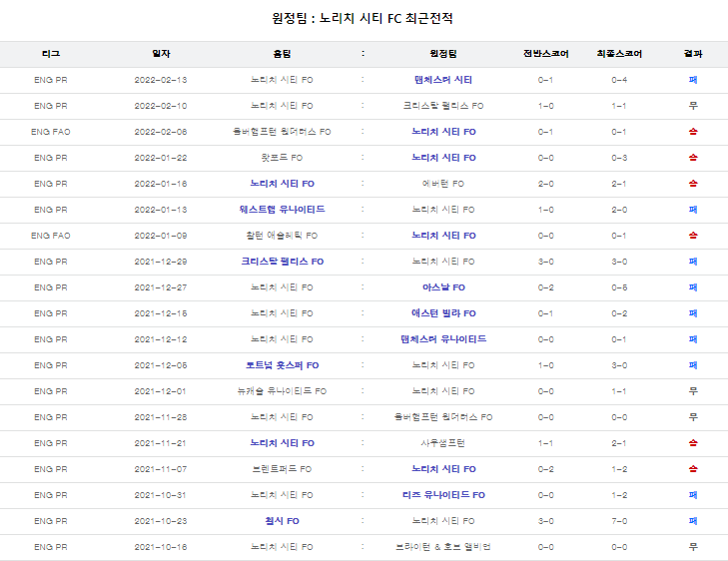728x561 pixels.
Task: Click half-time score 2-0 on 2022-01-16
Action: [545, 184]
